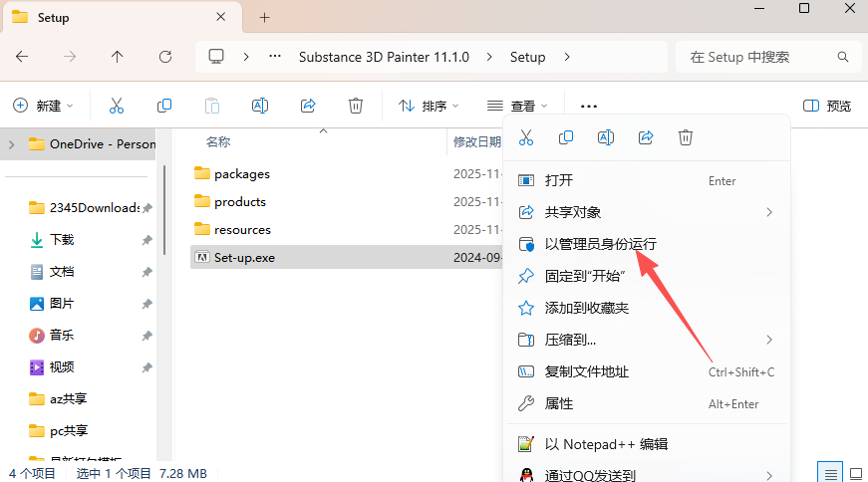This screenshot has height=482, width=868.
Task: Select Substance 3D Painter 11.1.0 breadcrumb
Action: point(384,57)
